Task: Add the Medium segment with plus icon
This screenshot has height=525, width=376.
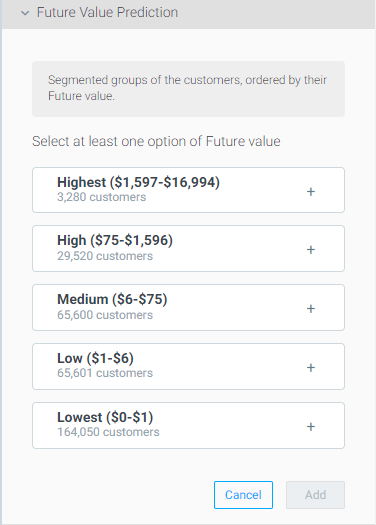Action: click(311, 308)
